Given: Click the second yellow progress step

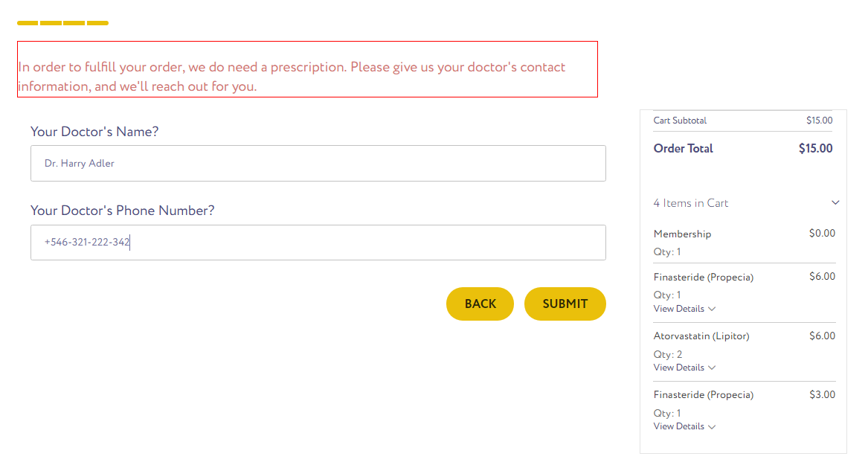Looking at the screenshot, I should (x=51, y=23).
